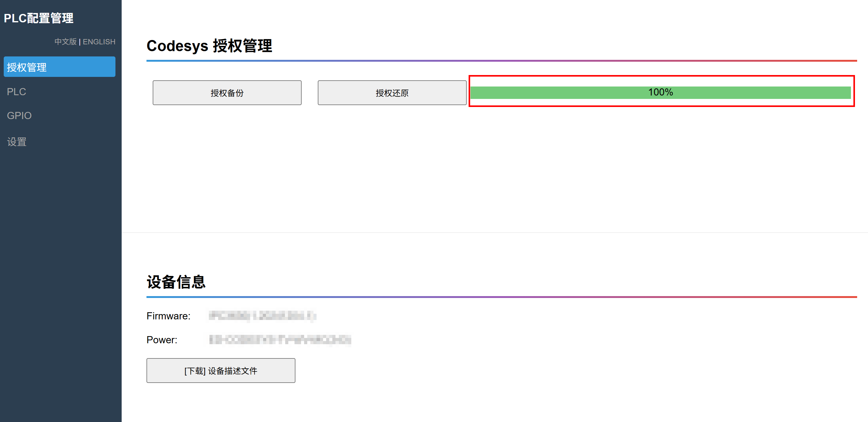Switch interface language to ENGLISH

pyautogui.click(x=99, y=42)
